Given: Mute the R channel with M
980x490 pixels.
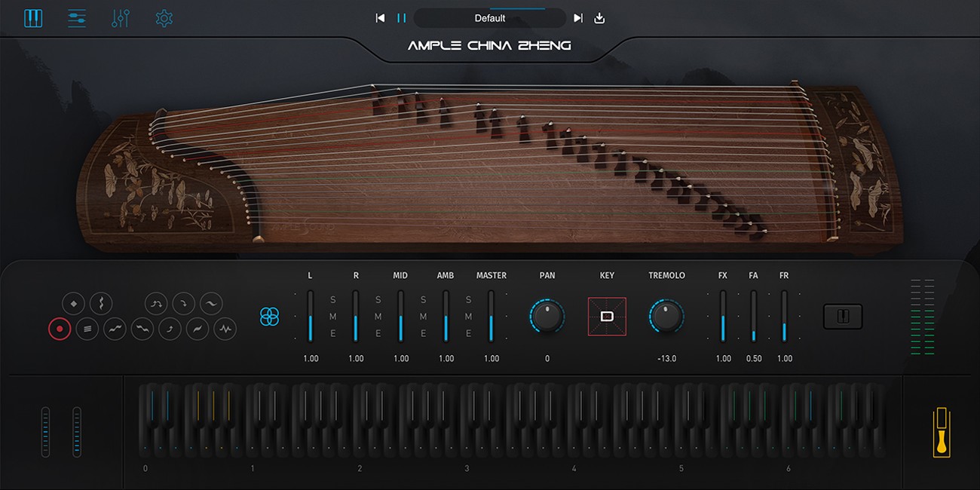Looking at the screenshot, I should click(x=378, y=317).
